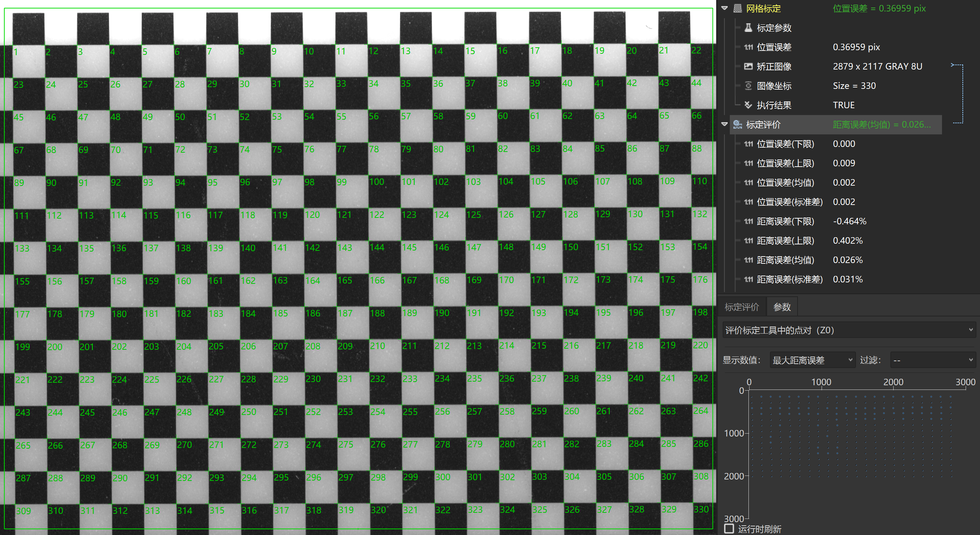Click numeric icon beside 距离误差(均值)
Screen dimensions: 980x535
coord(748,260)
